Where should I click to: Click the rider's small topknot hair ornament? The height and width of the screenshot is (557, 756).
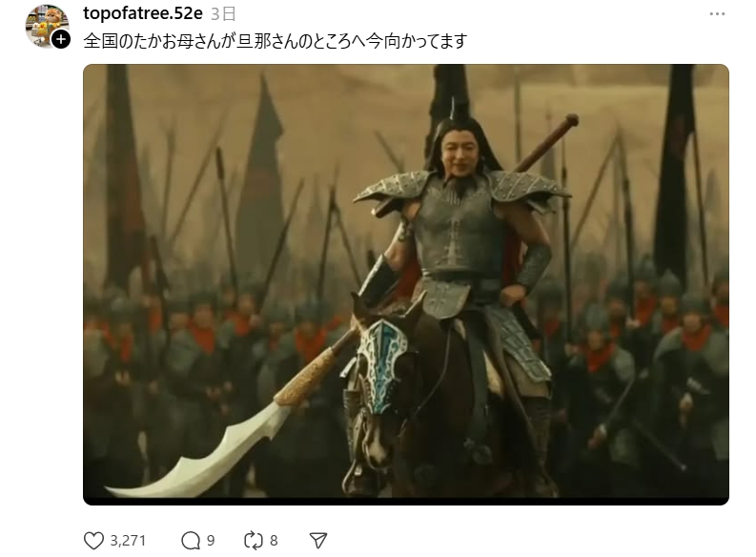[x=453, y=109]
